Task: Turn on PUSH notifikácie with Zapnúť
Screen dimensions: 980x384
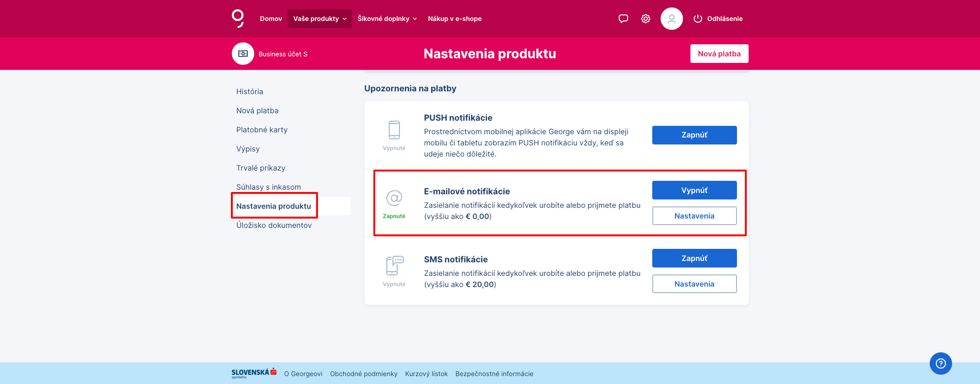Action: point(695,135)
